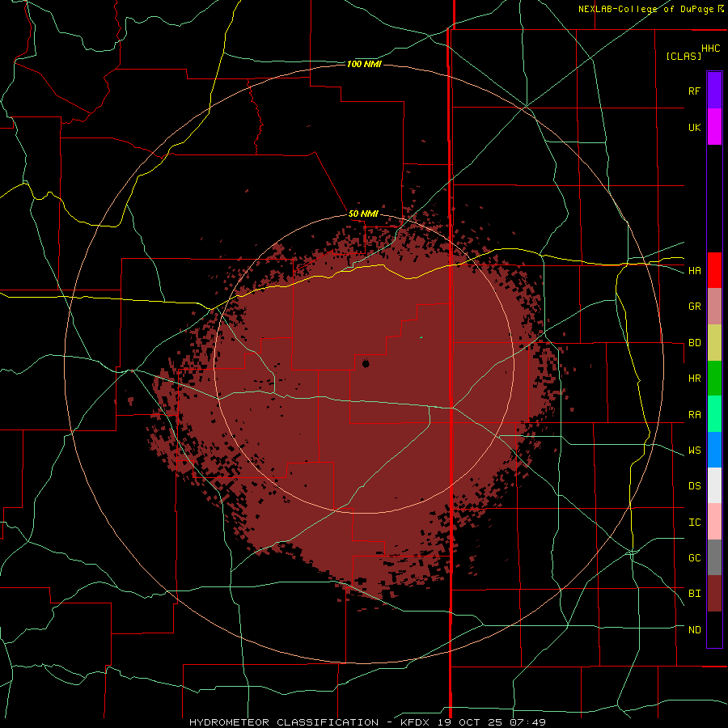Click the UK legend label
This screenshot has width=728, height=728.
pyautogui.click(x=694, y=127)
